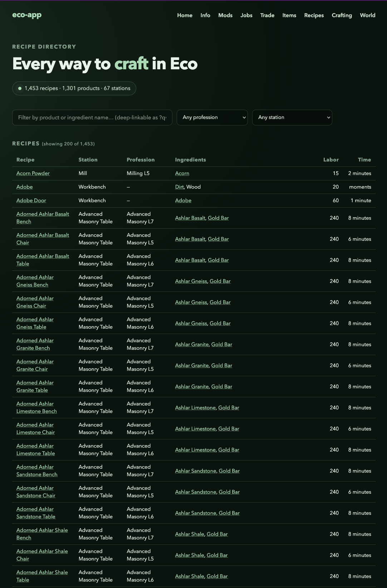Open Adorned Ashlar Sandstone Table recipe
The width and height of the screenshot is (387, 588).
[x=36, y=513]
